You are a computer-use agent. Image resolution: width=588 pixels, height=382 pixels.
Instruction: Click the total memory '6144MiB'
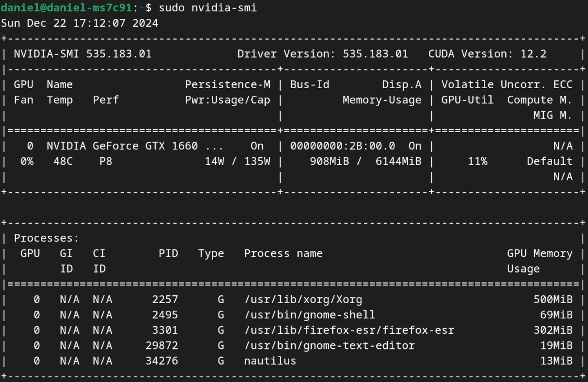tap(399, 161)
